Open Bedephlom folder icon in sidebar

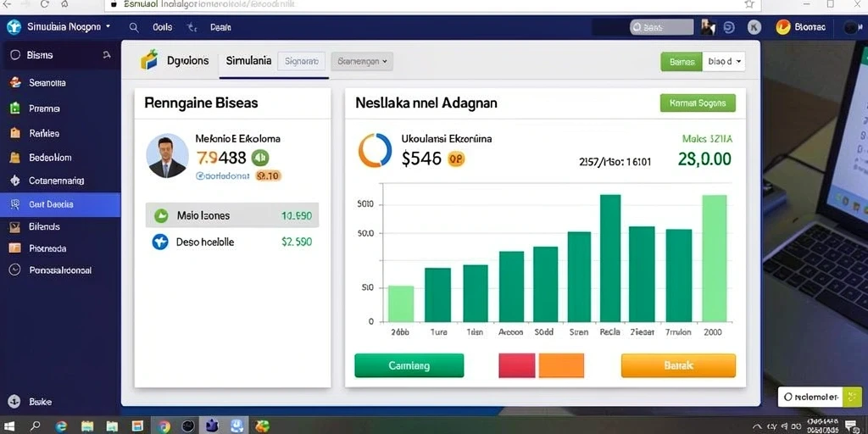click(15, 157)
